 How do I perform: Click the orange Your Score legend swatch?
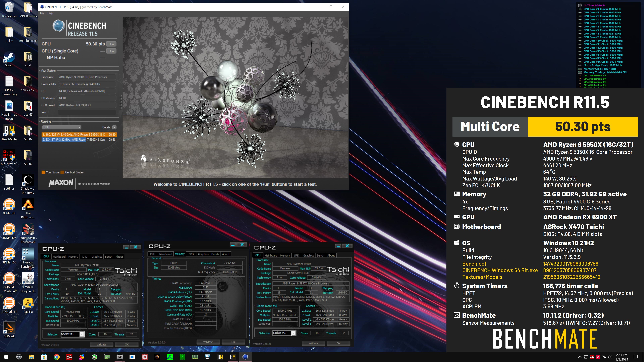click(43, 172)
